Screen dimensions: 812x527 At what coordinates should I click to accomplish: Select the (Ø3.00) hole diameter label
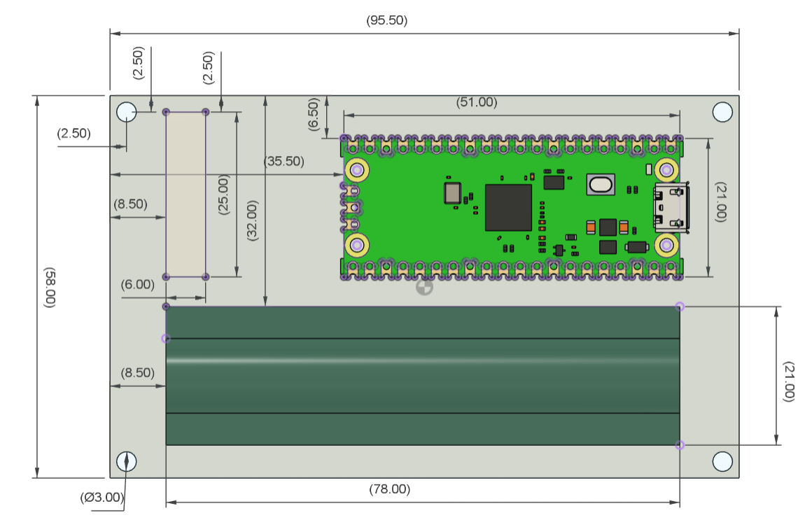[x=102, y=498]
